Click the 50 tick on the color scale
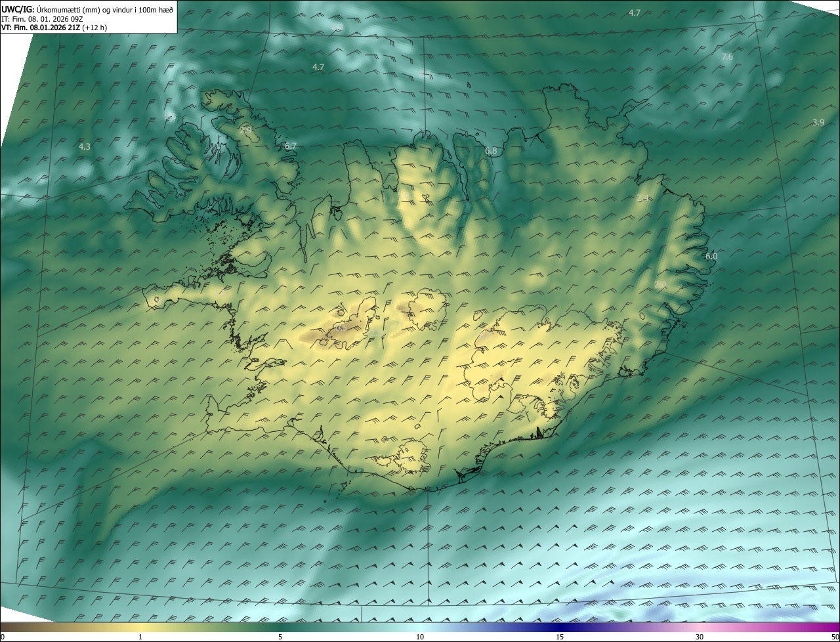 pyautogui.click(x=835, y=637)
